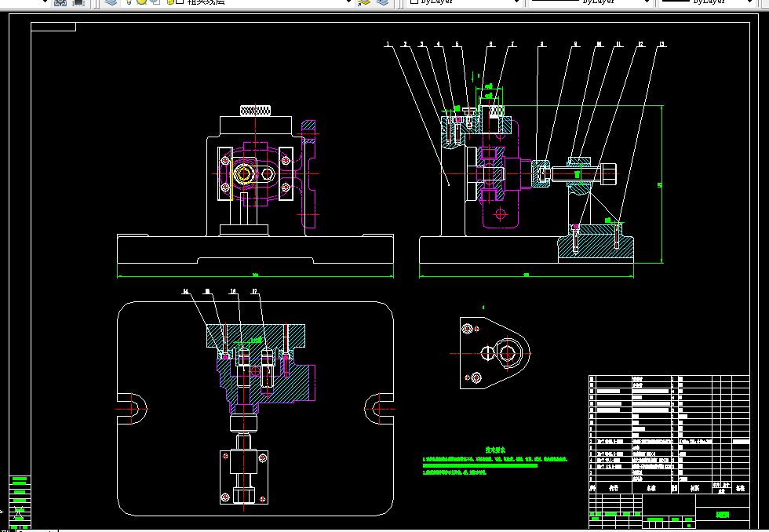Screen dimensions: 769x532
Task: Select the hex nut in the auxiliary view
Action: point(508,353)
